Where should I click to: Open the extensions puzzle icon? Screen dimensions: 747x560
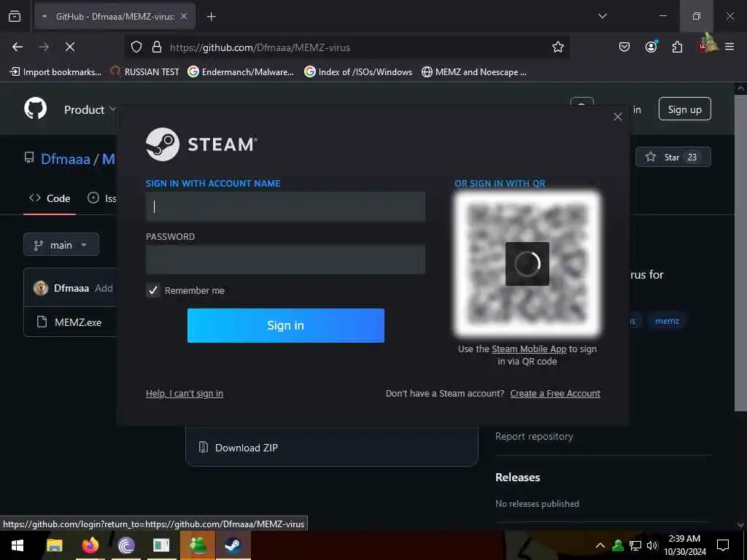click(x=677, y=47)
